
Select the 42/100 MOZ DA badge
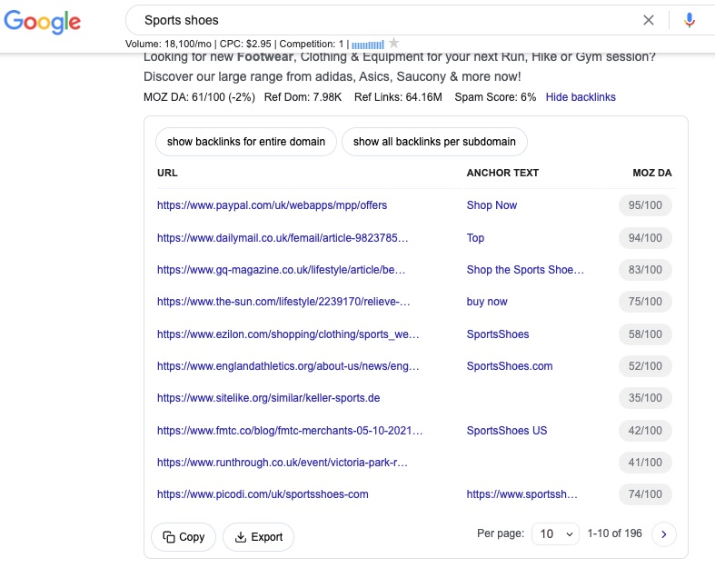pos(645,431)
